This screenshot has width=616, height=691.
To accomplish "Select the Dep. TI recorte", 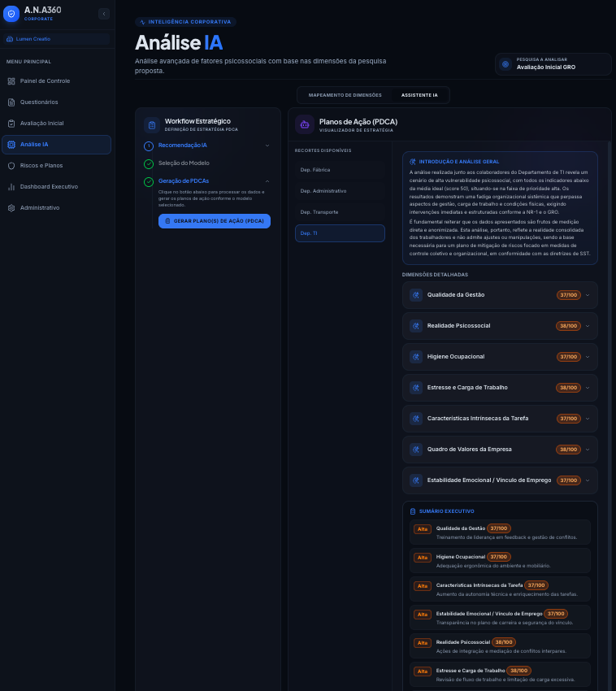I will (x=340, y=233).
